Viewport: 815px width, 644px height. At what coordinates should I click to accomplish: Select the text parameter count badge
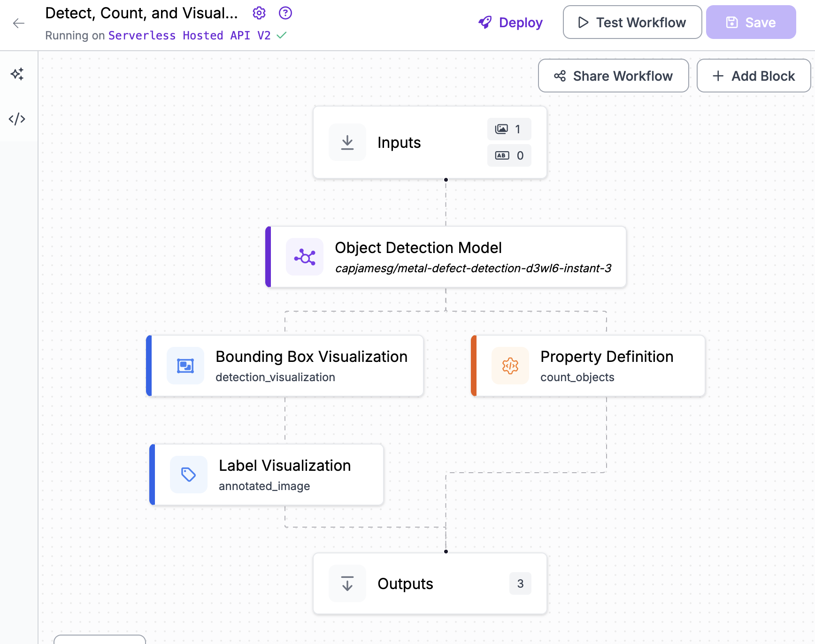tap(509, 156)
